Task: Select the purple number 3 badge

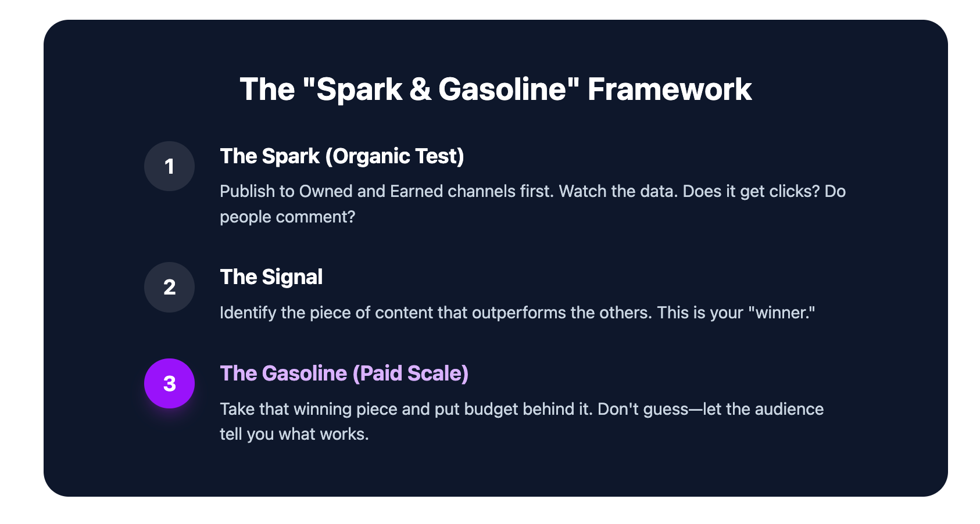Action: pos(169,383)
